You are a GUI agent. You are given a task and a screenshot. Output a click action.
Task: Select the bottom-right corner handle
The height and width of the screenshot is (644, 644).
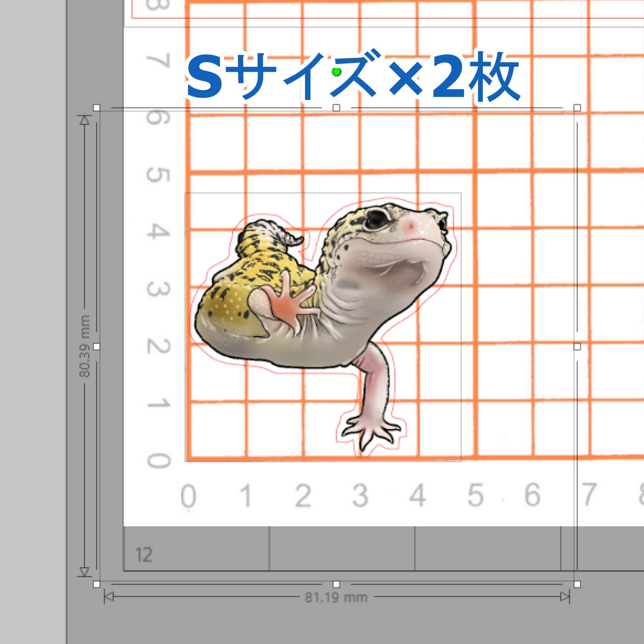[577, 584]
